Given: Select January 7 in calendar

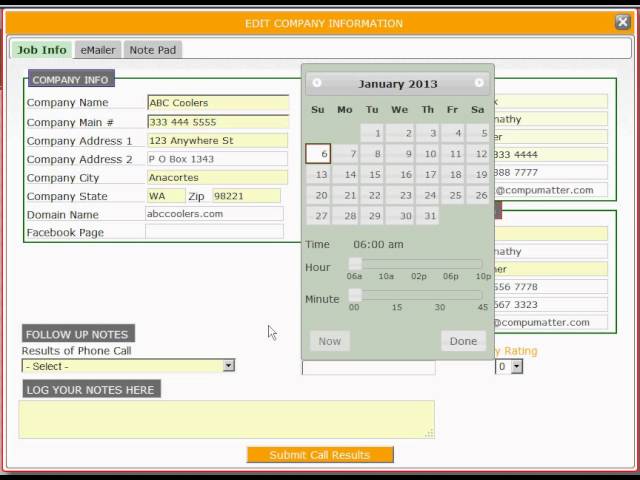Looking at the screenshot, I should (345, 154).
